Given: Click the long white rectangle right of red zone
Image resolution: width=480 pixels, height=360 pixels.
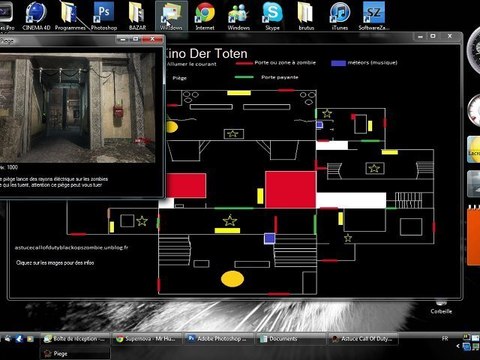Looking at the screenshot, I should click(x=351, y=200).
